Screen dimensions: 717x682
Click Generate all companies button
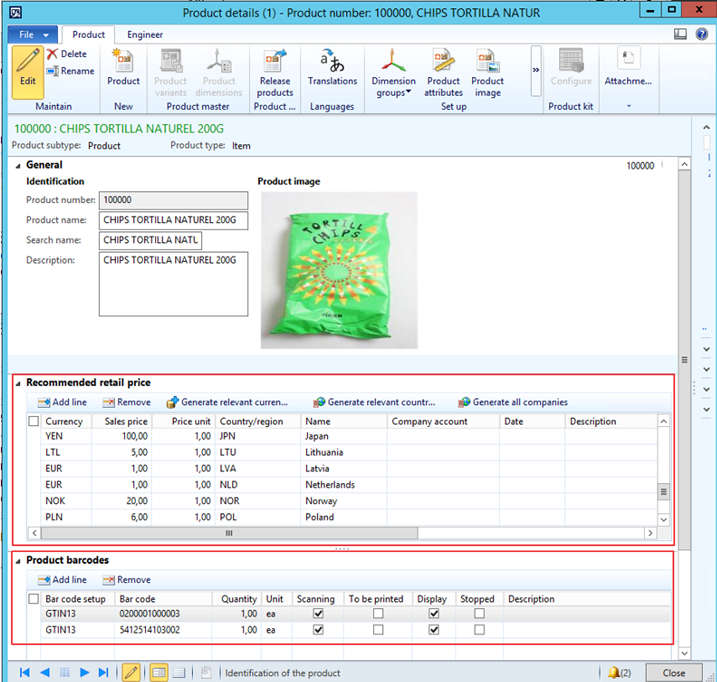(x=513, y=402)
